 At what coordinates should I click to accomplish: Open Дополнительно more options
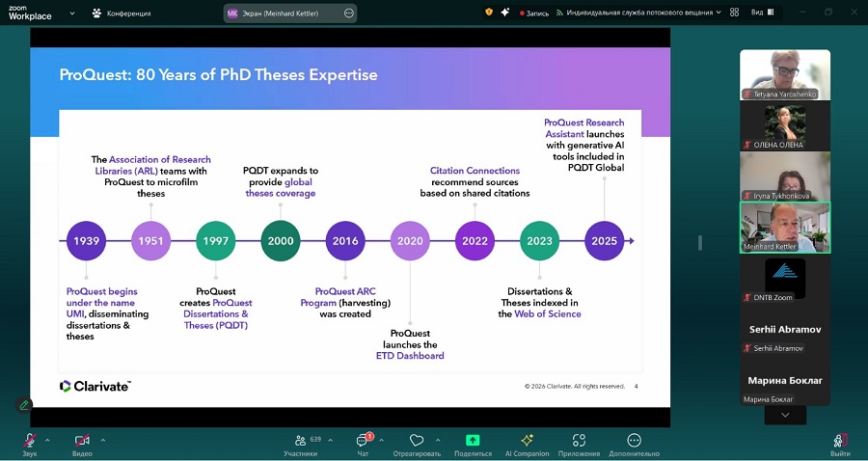[635, 445]
